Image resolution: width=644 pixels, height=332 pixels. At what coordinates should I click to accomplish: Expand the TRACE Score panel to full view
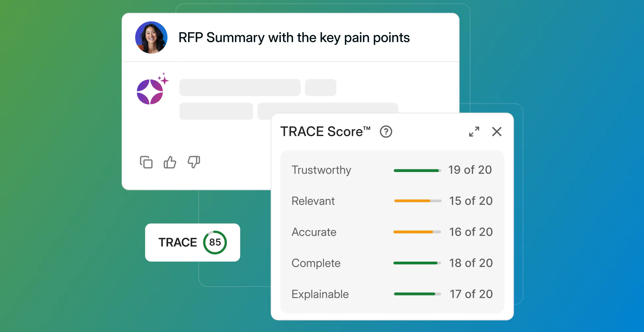[474, 131]
